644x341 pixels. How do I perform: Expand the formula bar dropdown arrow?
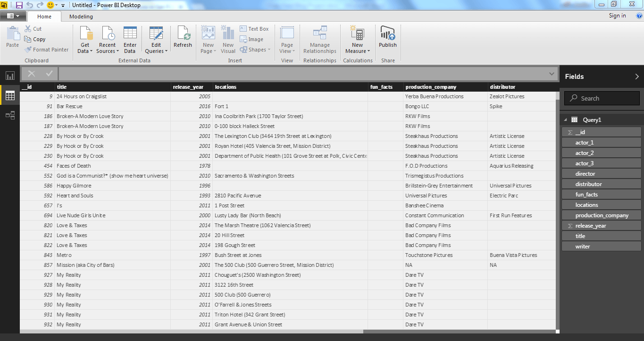(552, 74)
